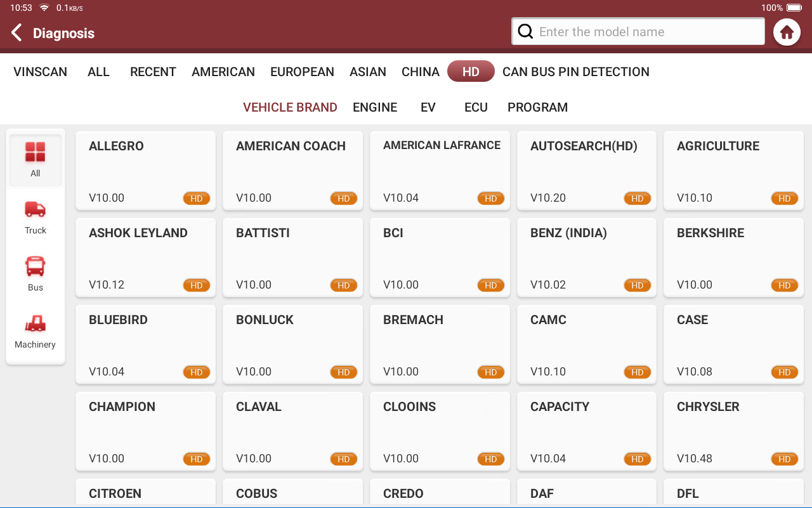Click the Diagnosis page title
Screen dimensions: 812x508
[x=63, y=33]
